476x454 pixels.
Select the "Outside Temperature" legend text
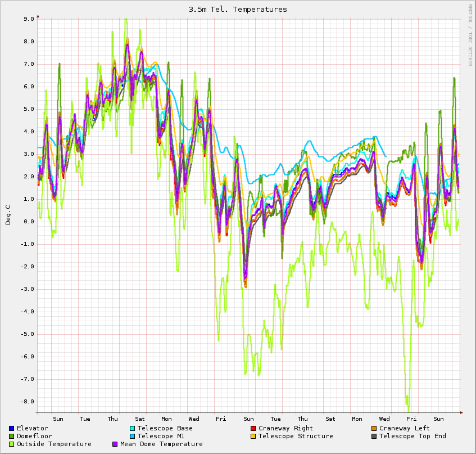[x=54, y=444]
